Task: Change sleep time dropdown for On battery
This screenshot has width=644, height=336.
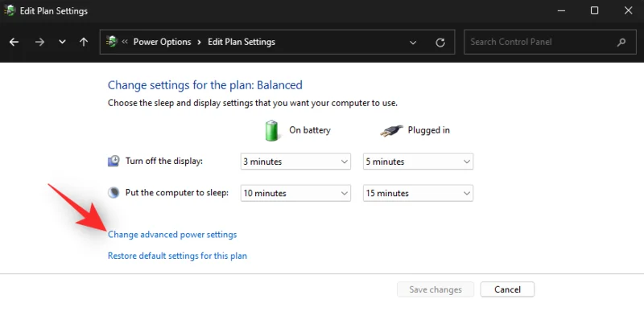Action: pyautogui.click(x=295, y=193)
